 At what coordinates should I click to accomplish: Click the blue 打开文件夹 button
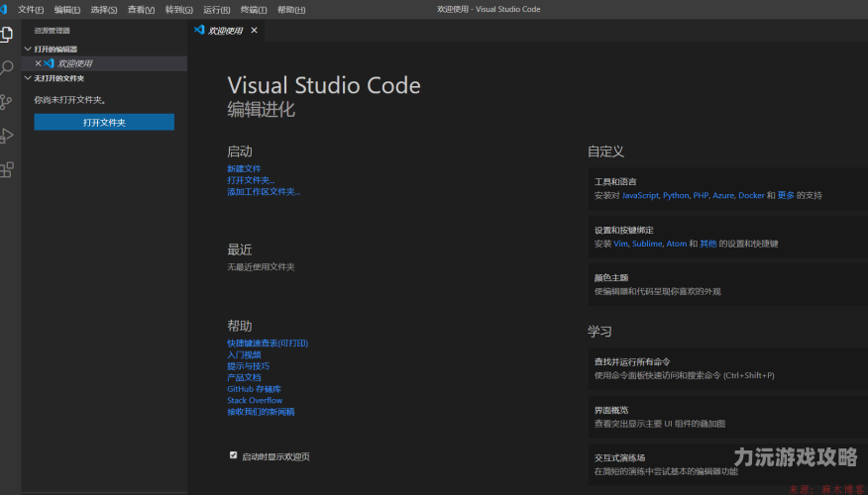pyautogui.click(x=104, y=122)
